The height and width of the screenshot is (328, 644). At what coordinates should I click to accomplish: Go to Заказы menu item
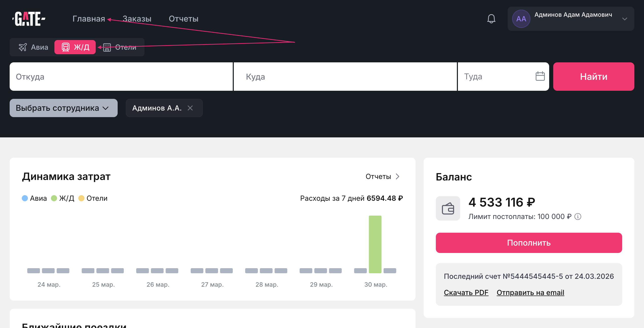pos(137,19)
